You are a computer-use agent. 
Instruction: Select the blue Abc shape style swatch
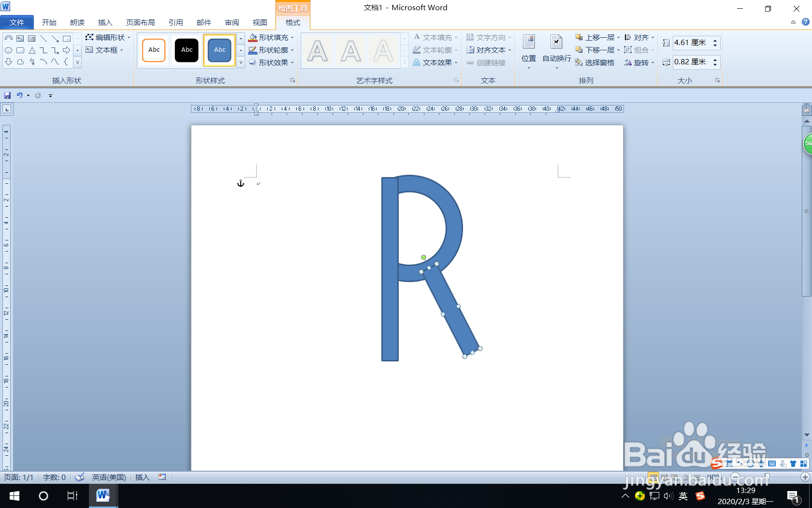click(219, 50)
